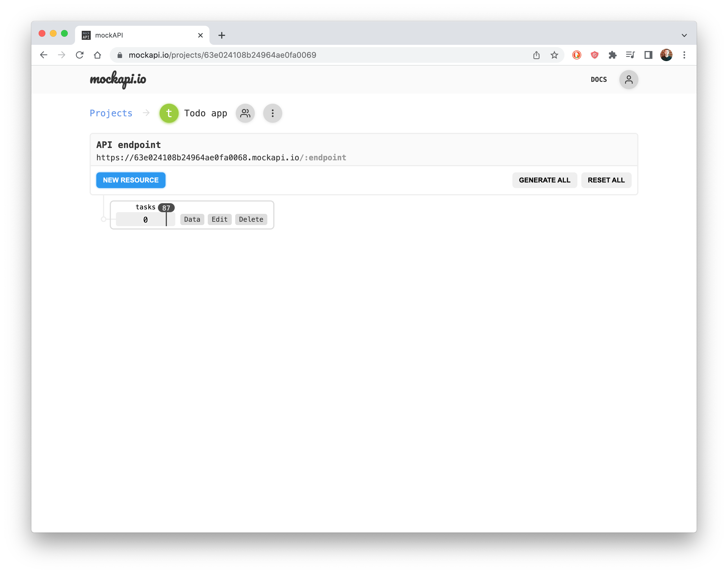
Task: Click the GENERATE ALL button
Action: [545, 180]
